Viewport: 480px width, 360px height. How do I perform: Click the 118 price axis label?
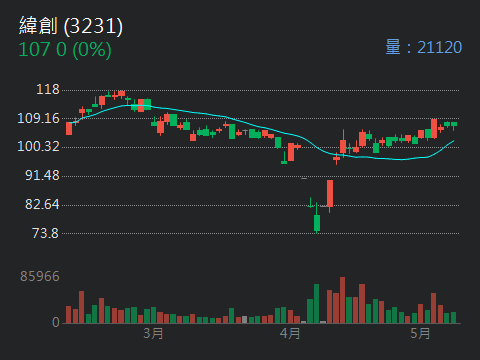point(48,89)
